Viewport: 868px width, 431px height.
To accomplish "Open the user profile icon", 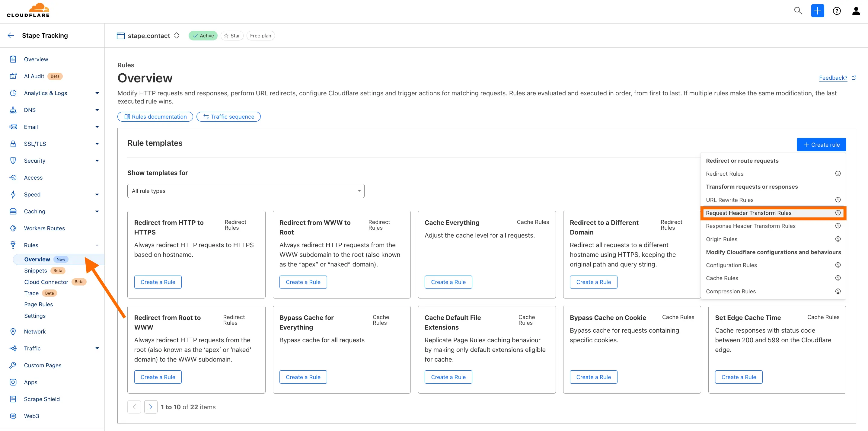I will click(x=856, y=11).
